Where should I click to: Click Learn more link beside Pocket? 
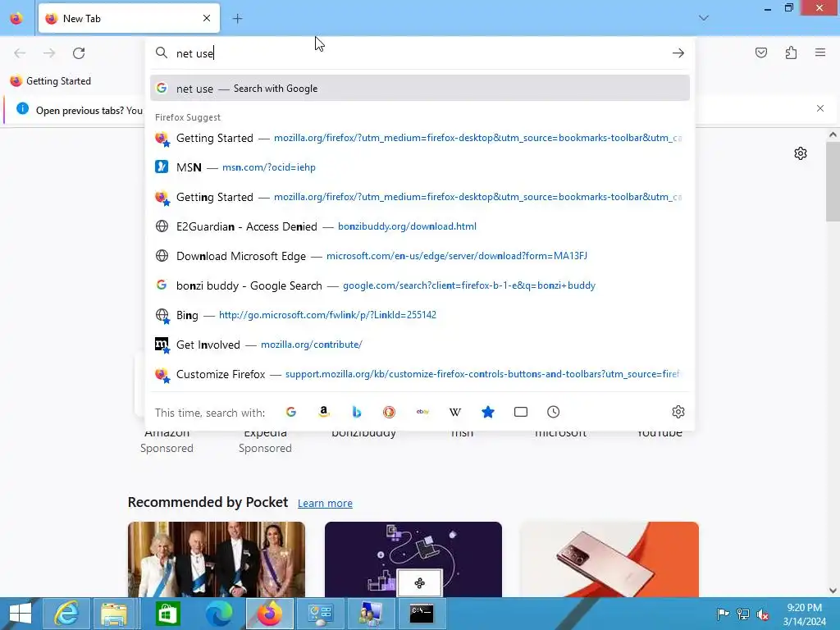[x=325, y=503]
